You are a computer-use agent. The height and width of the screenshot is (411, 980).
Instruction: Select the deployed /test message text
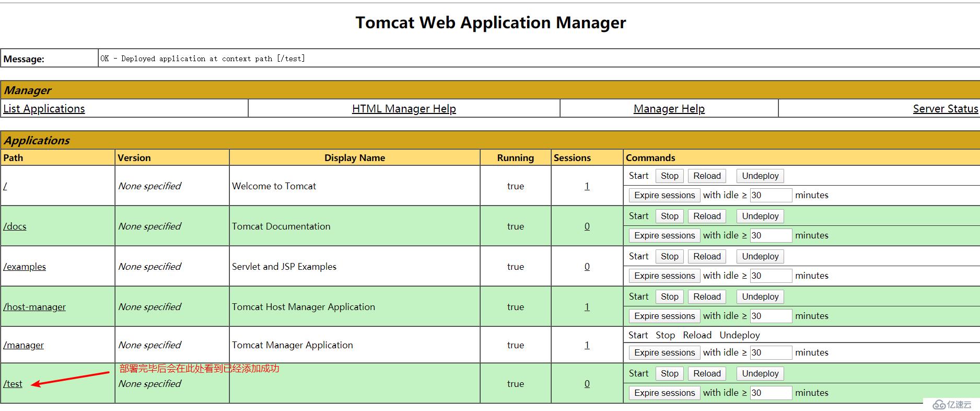point(203,59)
